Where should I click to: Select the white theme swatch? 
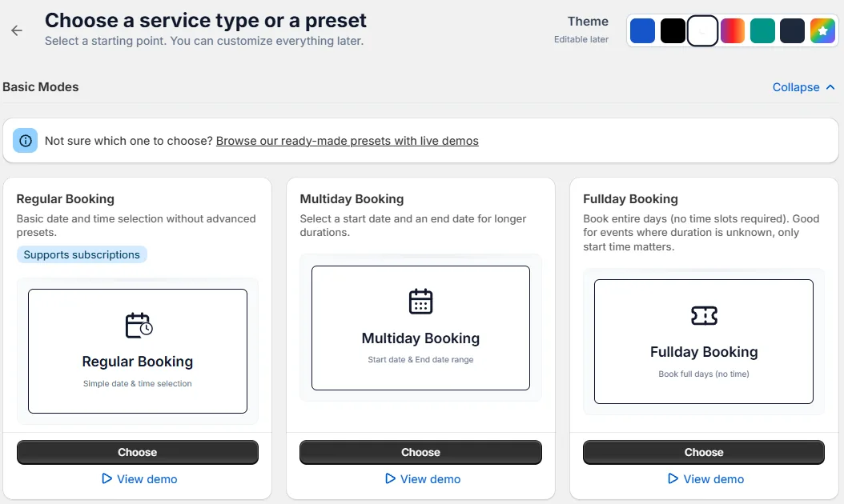click(702, 30)
